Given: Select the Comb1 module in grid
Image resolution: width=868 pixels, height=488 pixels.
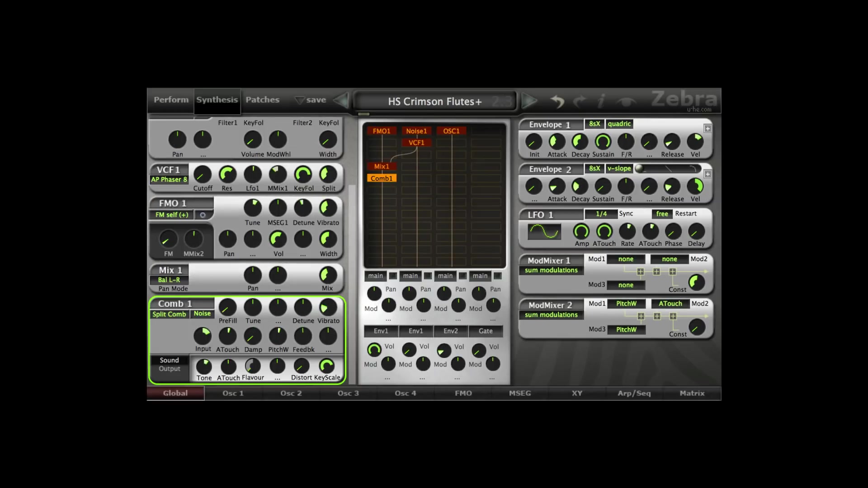Looking at the screenshot, I should [382, 178].
